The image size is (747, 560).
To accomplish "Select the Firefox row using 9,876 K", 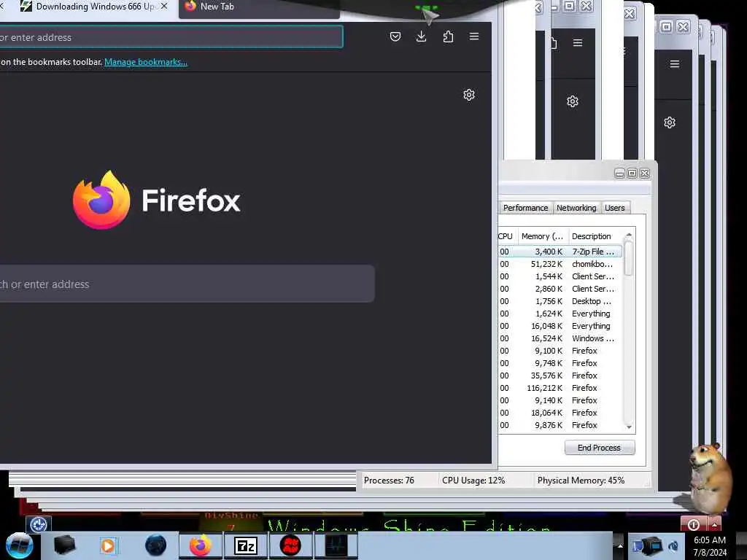I will click(x=560, y=425).
